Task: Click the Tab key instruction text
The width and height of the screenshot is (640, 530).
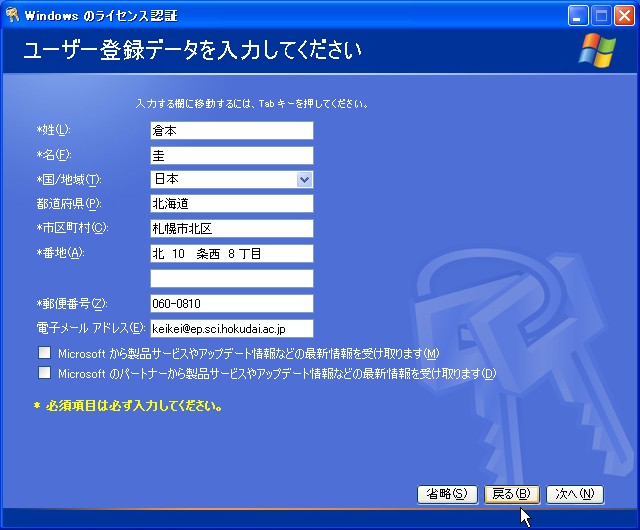Action: pyautogui.click(x=252, y=104)
